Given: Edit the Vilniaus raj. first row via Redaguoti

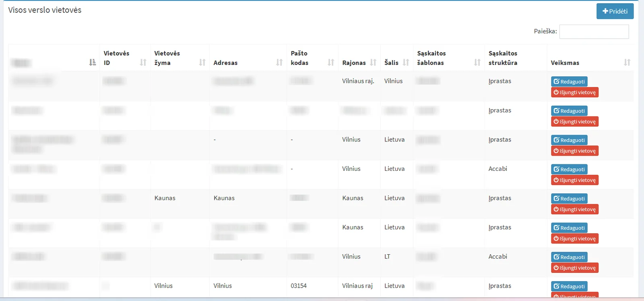Looking at the screenshot, I should point(569,81).
